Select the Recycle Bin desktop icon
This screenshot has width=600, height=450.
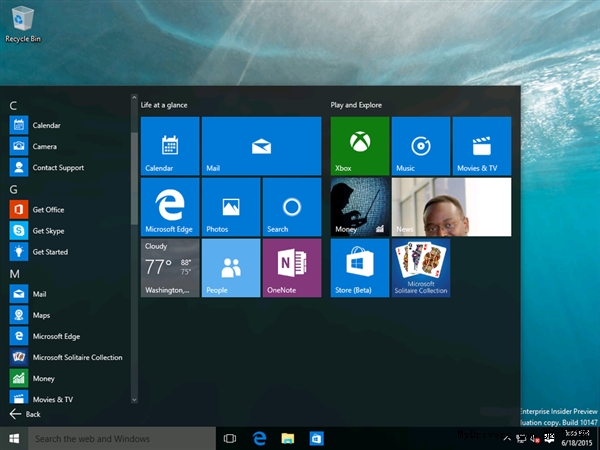23,24
